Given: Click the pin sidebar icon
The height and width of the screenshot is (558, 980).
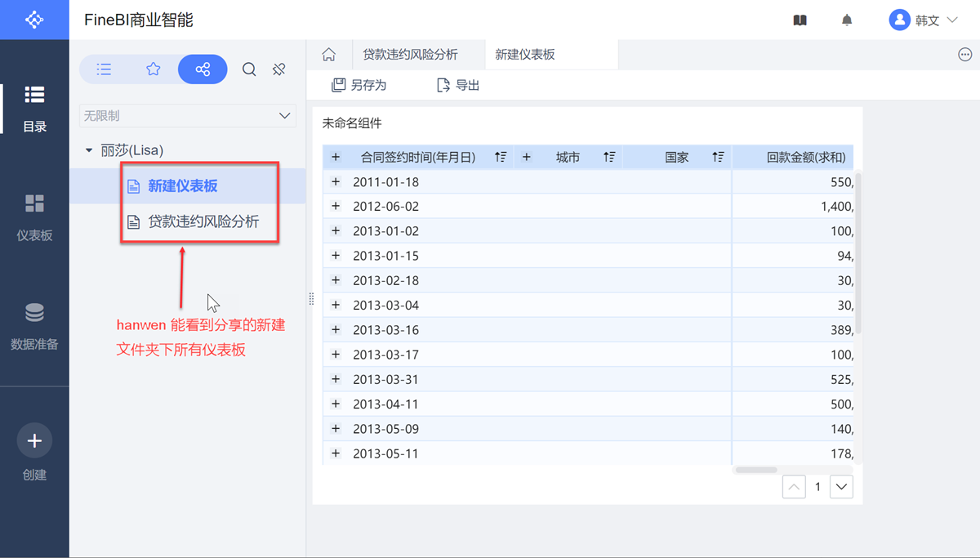Looking at the screenshot, I should [279, 69].
